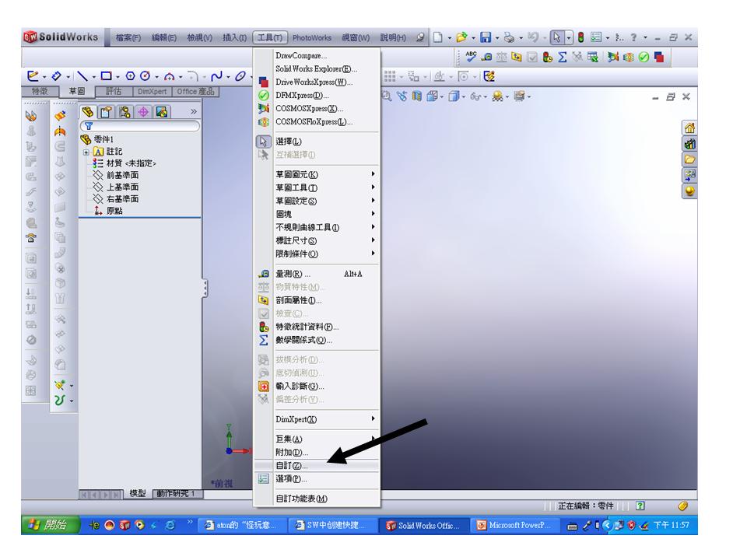Select 前基準面 in the feature tree
Viewport: 747px width, 560px height.
coord(122,175)
